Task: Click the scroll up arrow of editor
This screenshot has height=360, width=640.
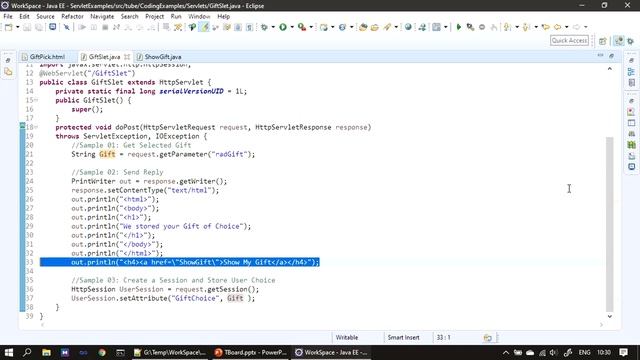Action: (609, 69)
